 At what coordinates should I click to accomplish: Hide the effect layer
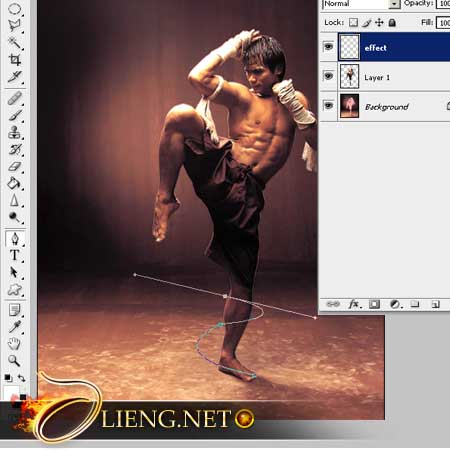coord(328,47)
